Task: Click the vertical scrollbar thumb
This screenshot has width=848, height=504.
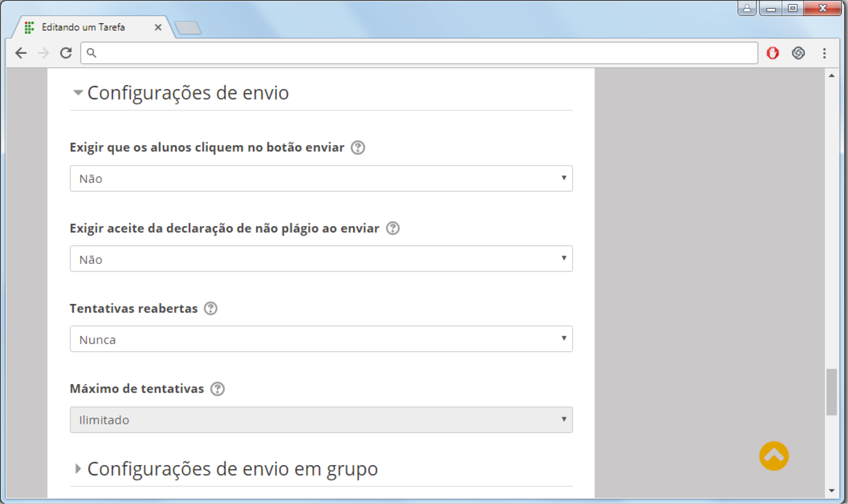Action: [831, 392]
